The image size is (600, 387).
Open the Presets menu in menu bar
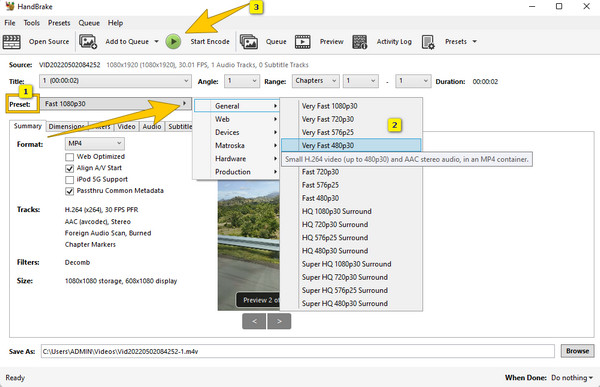coord(59,23)
